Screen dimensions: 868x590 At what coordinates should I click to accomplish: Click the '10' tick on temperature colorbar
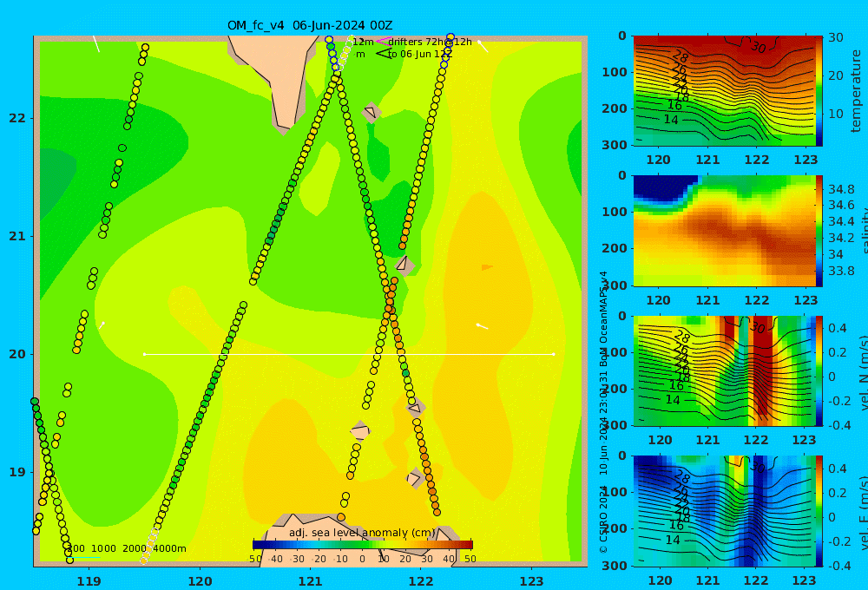[835, 114]
